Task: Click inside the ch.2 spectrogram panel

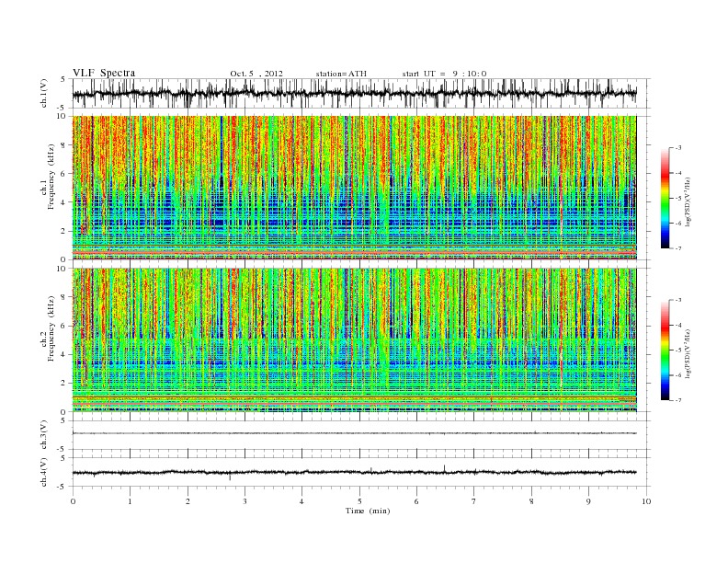Action: [355, 339]
